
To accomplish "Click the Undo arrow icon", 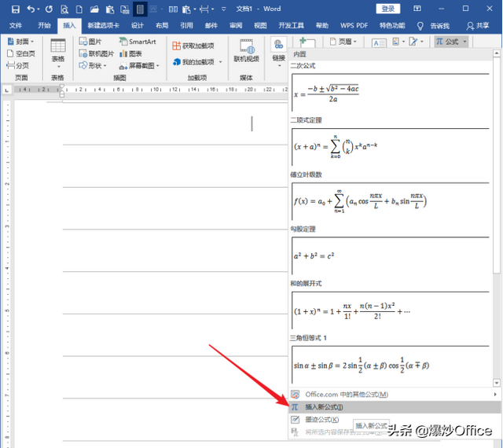I will click(31, 9).
